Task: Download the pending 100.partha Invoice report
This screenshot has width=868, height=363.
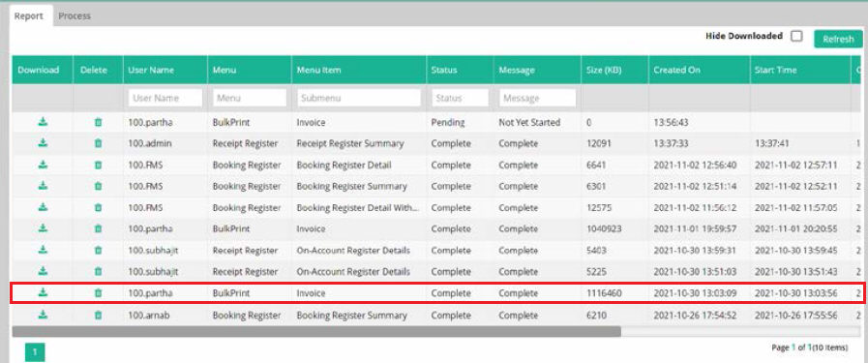Action: [43, 122]
